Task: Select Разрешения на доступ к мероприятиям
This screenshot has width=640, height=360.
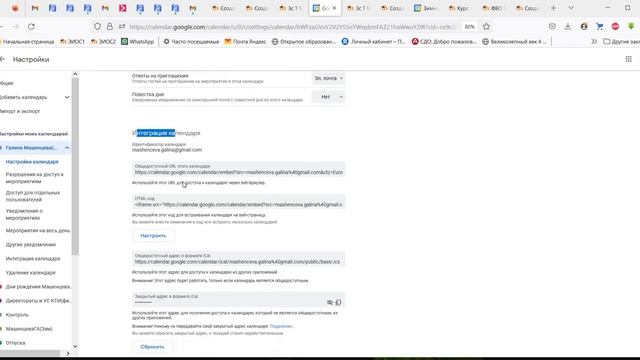Action: [x=35, y=178]
